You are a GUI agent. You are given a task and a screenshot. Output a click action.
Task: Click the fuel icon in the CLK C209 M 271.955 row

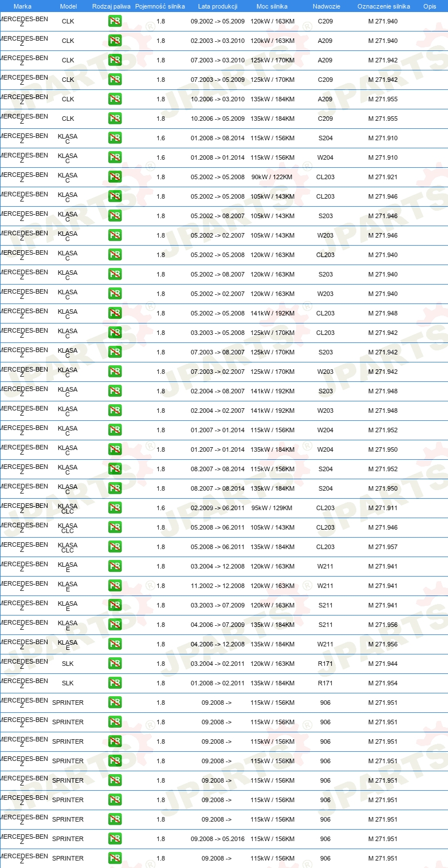[115, 119]
